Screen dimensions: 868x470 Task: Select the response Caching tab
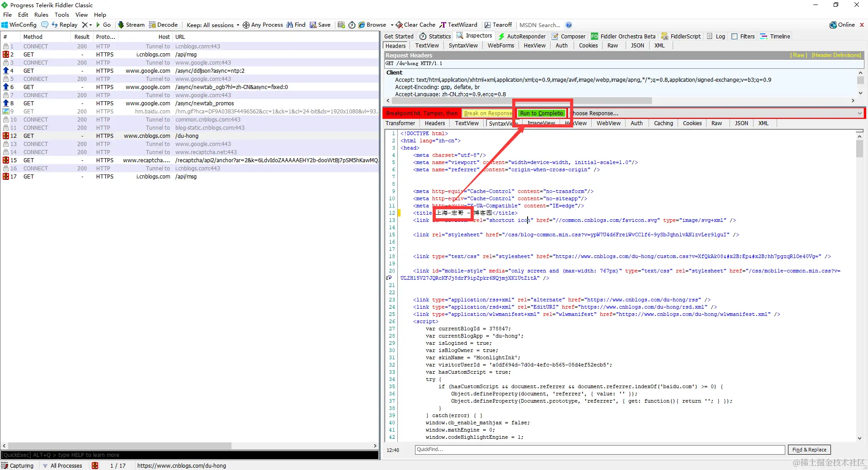pos(663,123)
